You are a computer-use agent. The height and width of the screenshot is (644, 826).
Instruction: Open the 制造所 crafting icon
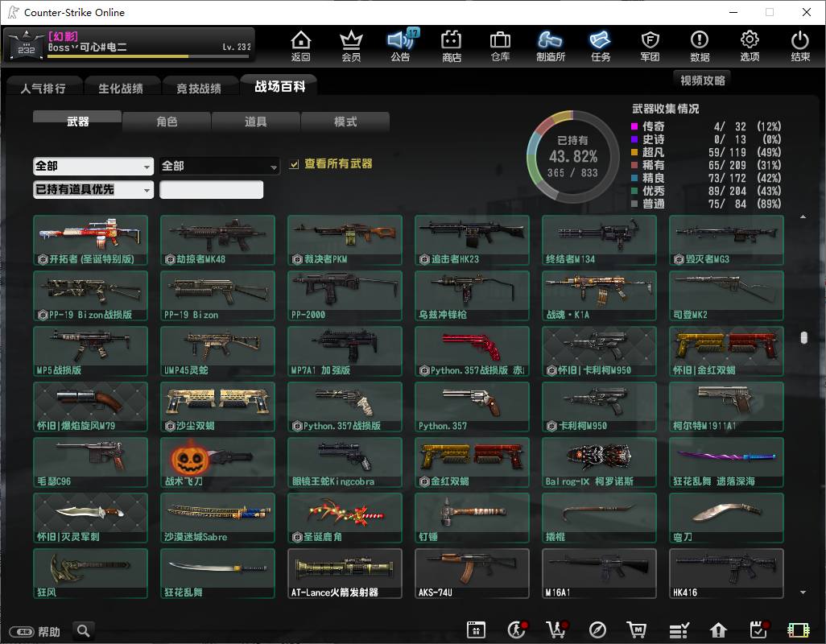[x=551, y=46]
